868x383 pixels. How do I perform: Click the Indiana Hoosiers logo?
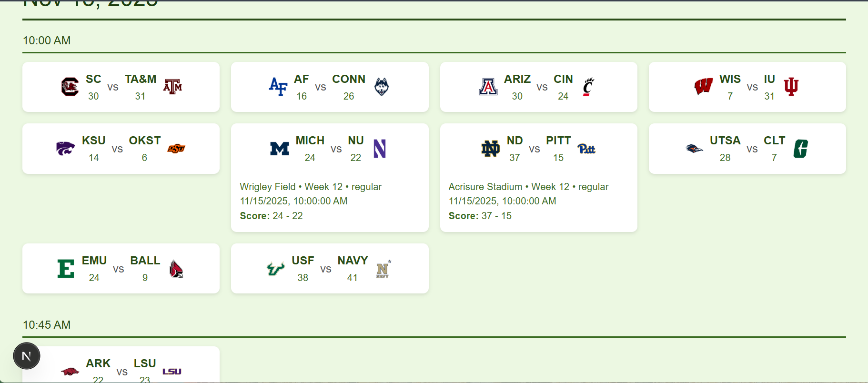tap(791, 87)
